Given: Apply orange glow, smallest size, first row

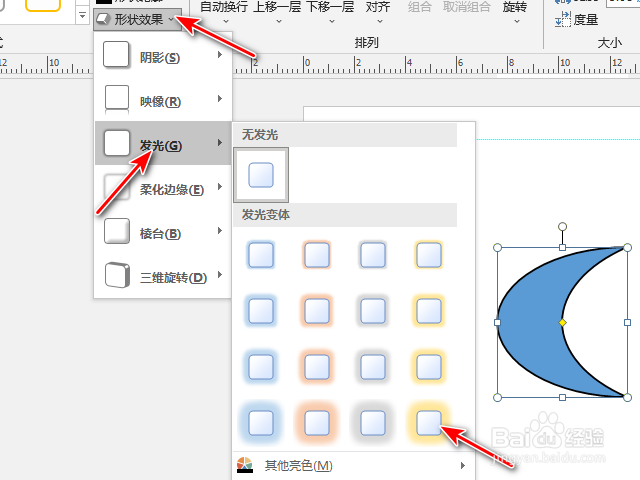Looking at the screenshot, I should point(317,255).
